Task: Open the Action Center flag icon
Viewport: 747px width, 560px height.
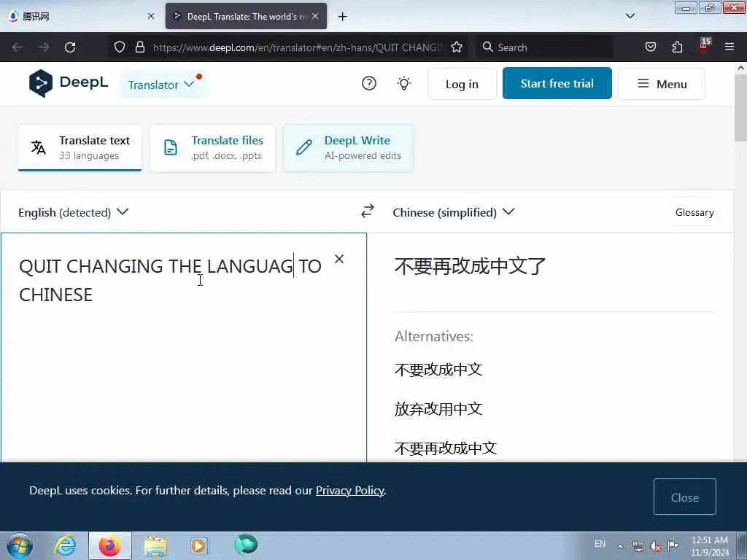Action: click(x=673, y=545)
